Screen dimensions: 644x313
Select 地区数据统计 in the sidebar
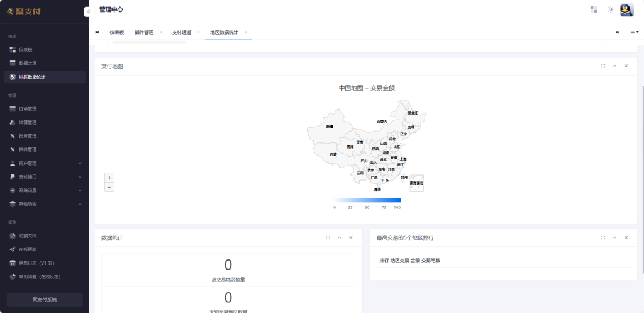pyautogui.click(x=45, y=77)
